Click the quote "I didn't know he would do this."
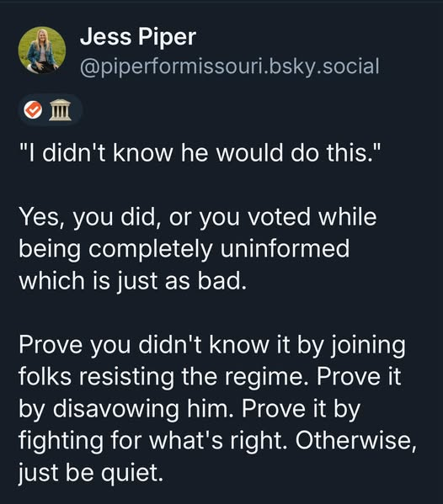This screenshot has width=443, height=504. [200, 152]
